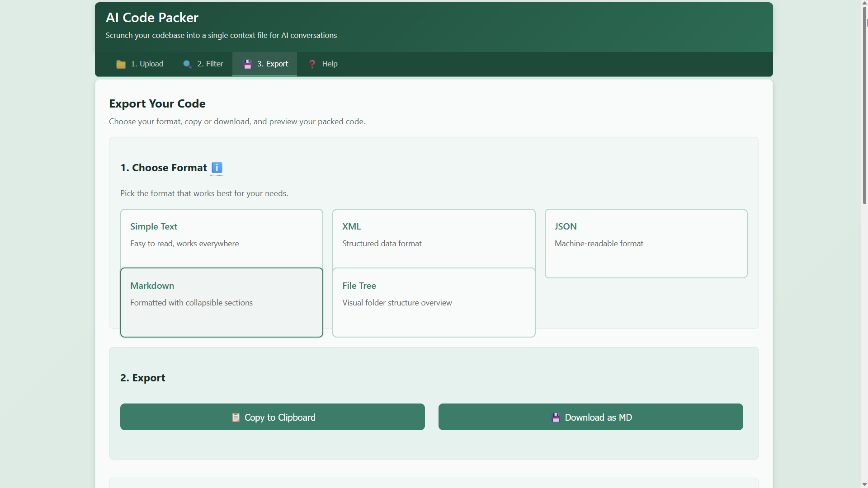Click the clipboard icon on Copy button
This screenshot has width=868, height=488.
click(236, 418)
